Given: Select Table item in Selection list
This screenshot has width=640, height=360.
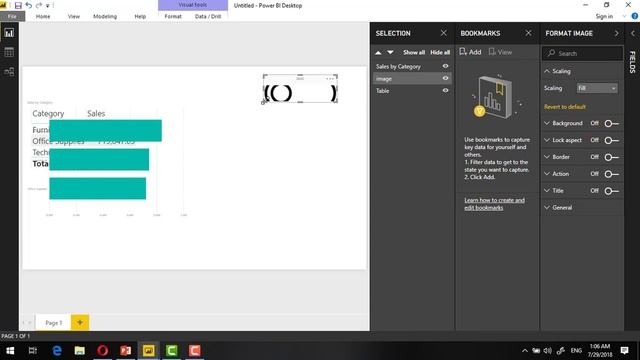Looking at the screenshot, I should (382, 91).
